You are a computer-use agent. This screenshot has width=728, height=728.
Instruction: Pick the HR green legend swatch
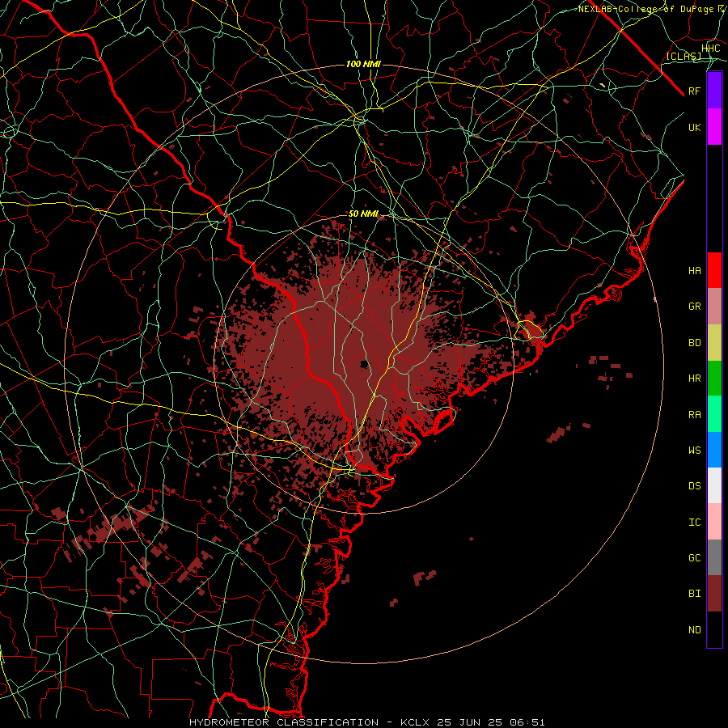point(714,379)
